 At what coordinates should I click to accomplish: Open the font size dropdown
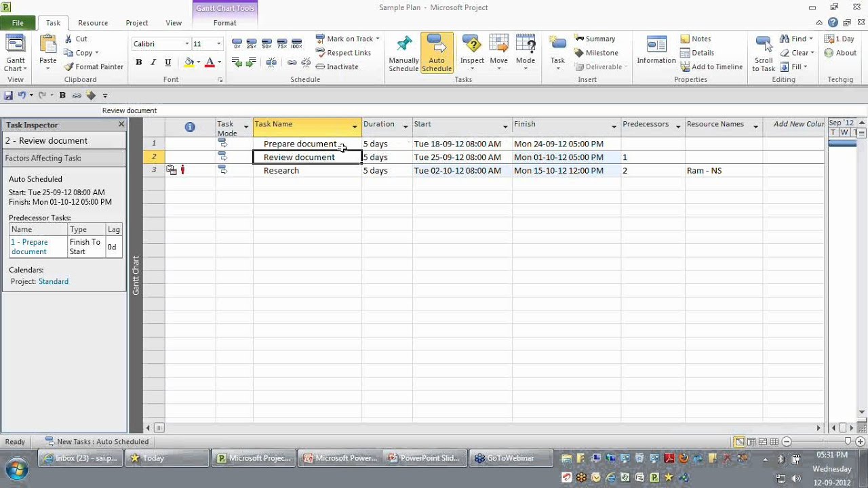click(x=218, y=44)
